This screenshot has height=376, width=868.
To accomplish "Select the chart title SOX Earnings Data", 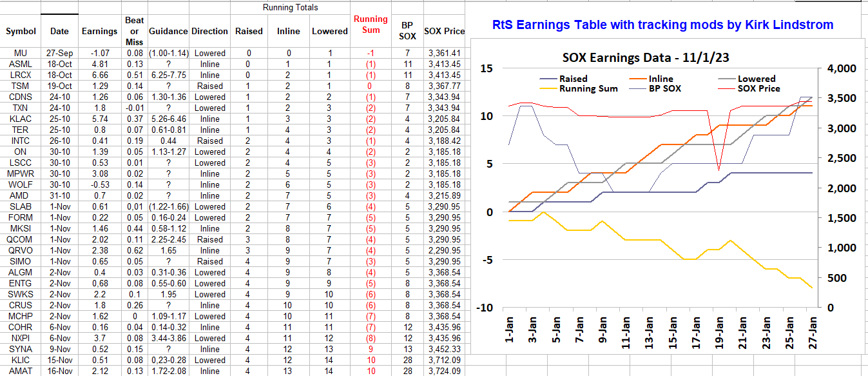I will click(646, 57).
